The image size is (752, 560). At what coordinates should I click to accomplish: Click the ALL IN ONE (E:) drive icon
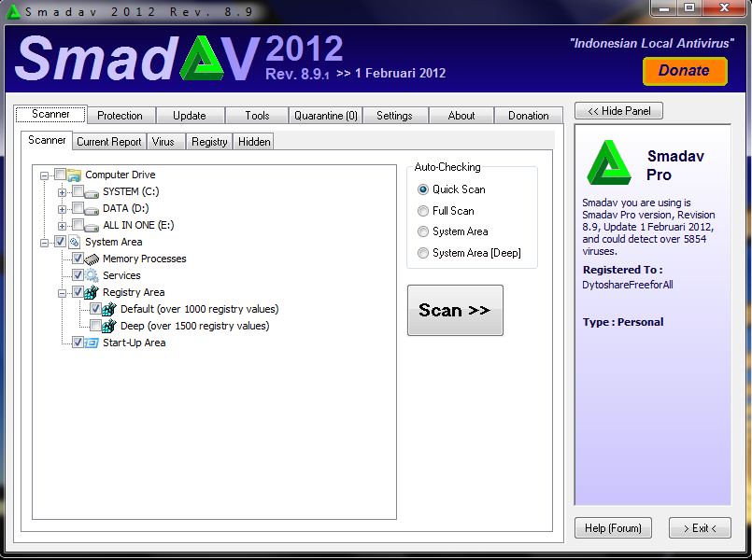coord(92,227)
